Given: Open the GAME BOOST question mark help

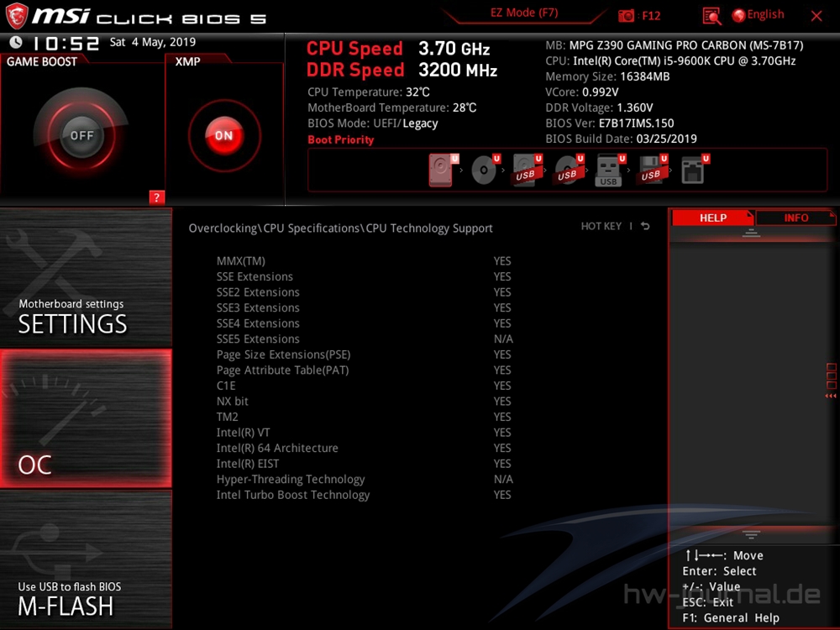Looking at the screenshot, I should click(156, 197).
